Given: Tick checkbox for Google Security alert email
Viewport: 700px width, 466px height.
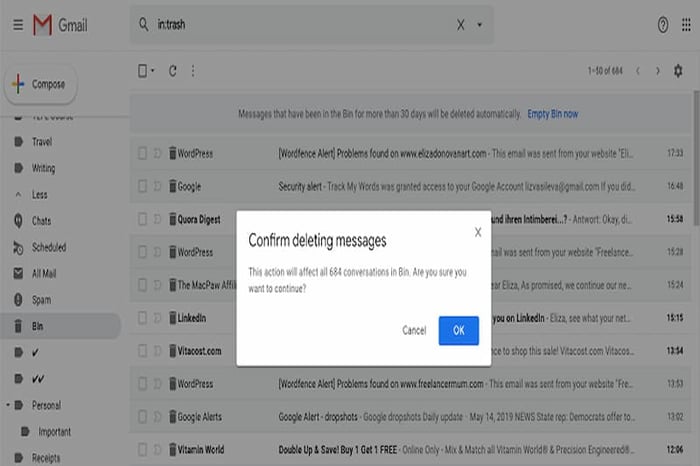Looking at the screenshot, I should point(142,186).
